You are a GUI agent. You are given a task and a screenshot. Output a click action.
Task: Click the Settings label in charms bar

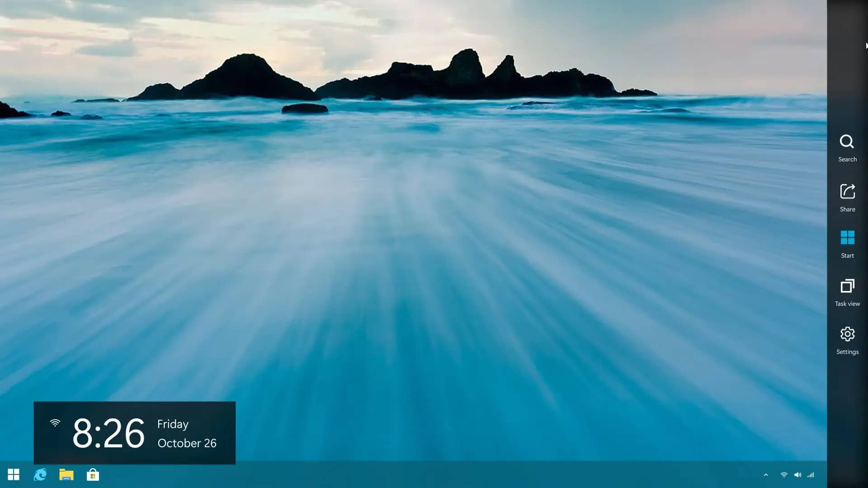[x=847, y=352]
